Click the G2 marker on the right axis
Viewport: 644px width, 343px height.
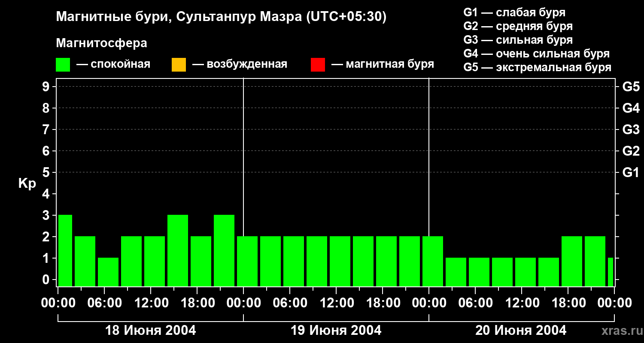[x=631, y=151]
